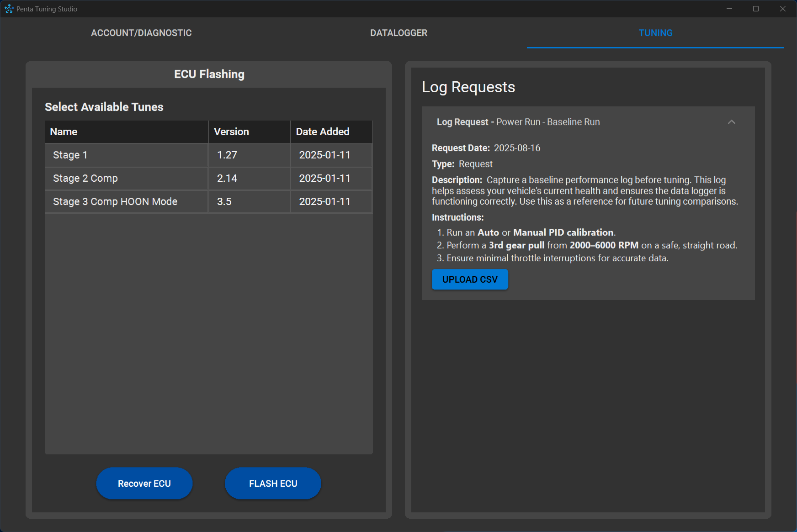Choose Stage 3 Comp HOON Mode tune
This screenshot has height=532, width=797.
coord(126,202)
